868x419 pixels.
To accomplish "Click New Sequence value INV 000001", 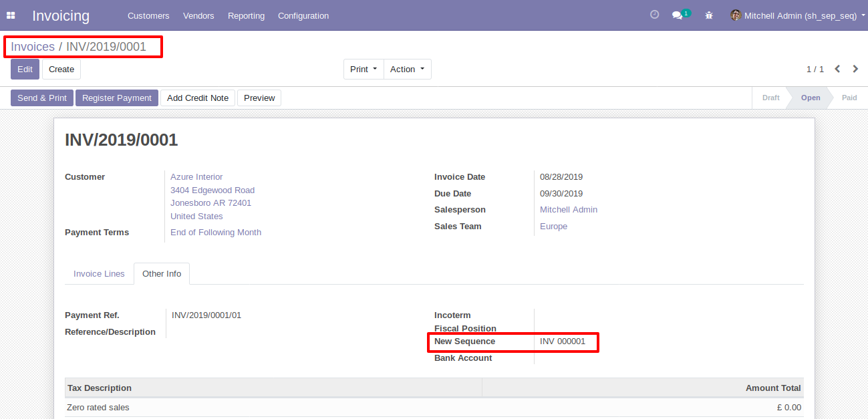I will coord(563,341).
